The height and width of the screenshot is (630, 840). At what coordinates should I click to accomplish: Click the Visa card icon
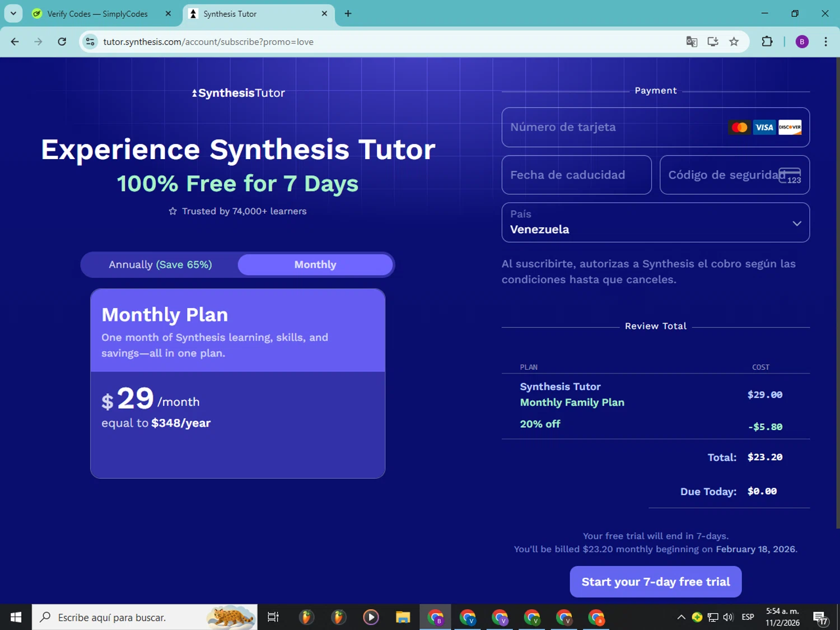(x=764, y=127)
